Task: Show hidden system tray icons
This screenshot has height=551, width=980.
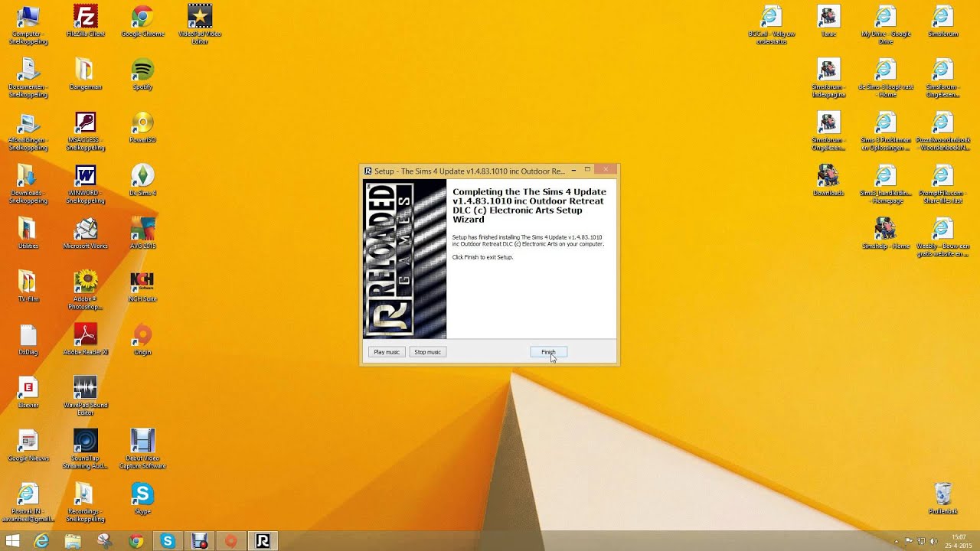Action: tap(897, 541)
